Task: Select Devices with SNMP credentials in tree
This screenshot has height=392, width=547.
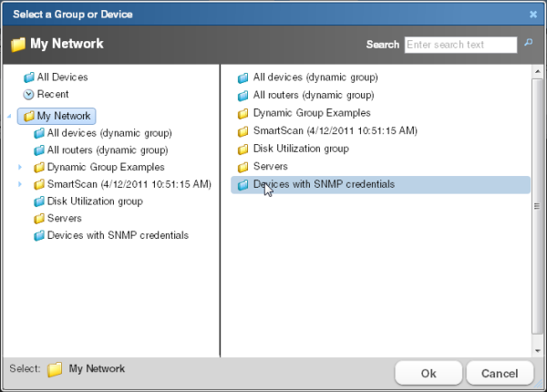Action: pos(118,235)
